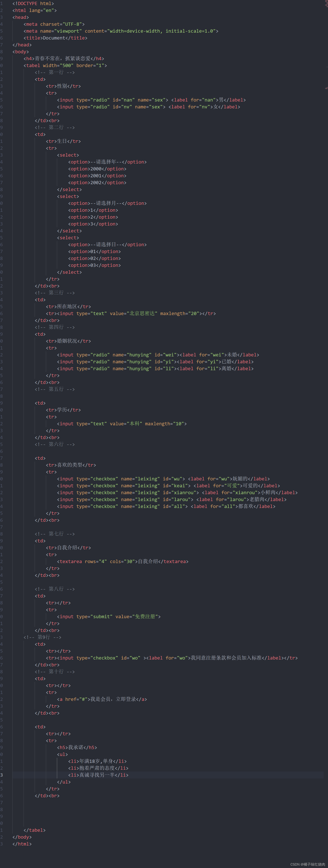Click the <html lang="en"> line
328x868 pixels.
(x=34, y=11)
